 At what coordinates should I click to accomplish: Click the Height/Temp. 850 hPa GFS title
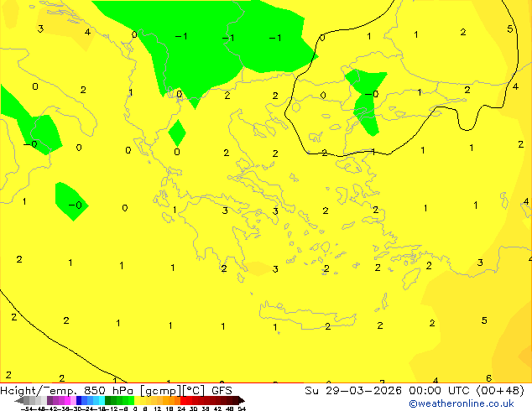click(116, 391)
